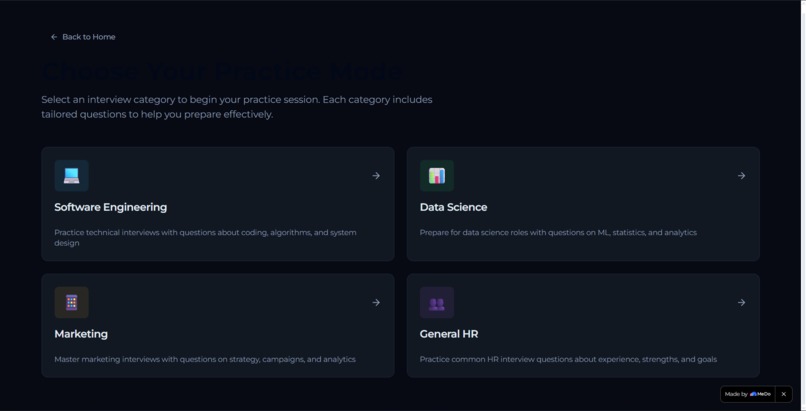The height and width of the screenshot is (411, 806).
Task: Select the Software Engineering title
Action: 111,207
